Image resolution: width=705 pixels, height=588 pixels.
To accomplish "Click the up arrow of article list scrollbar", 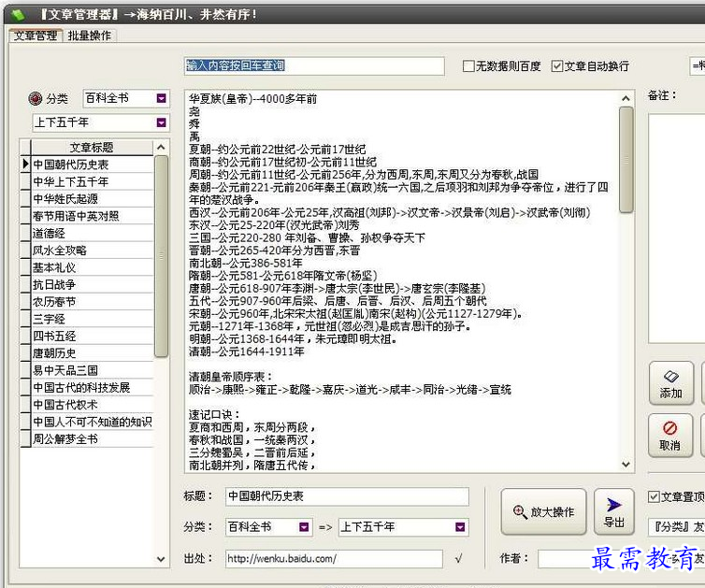I will pyautogui.click(x=162, y=147).
